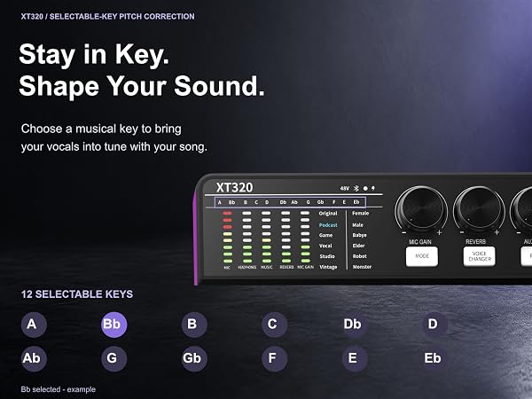Screen dimensions: 532x399
Task: Click the minus sign under MIC GAIN knob
Action: (404, 233)
